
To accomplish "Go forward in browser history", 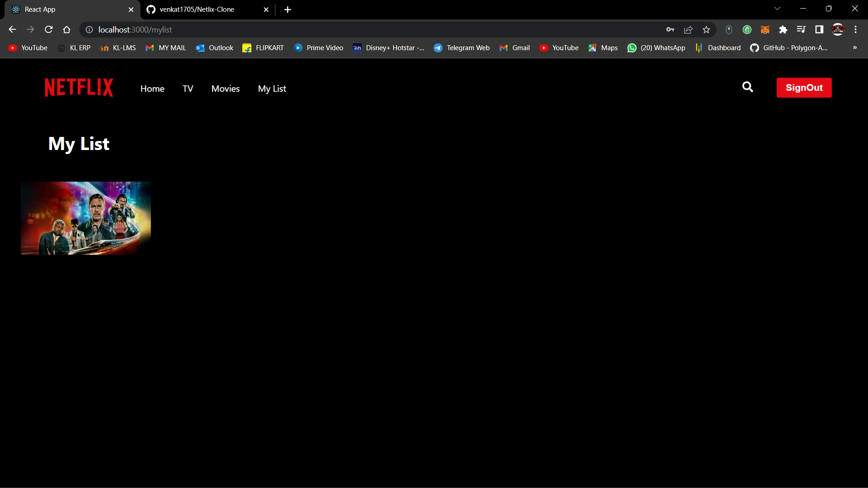I will [30, 29].
